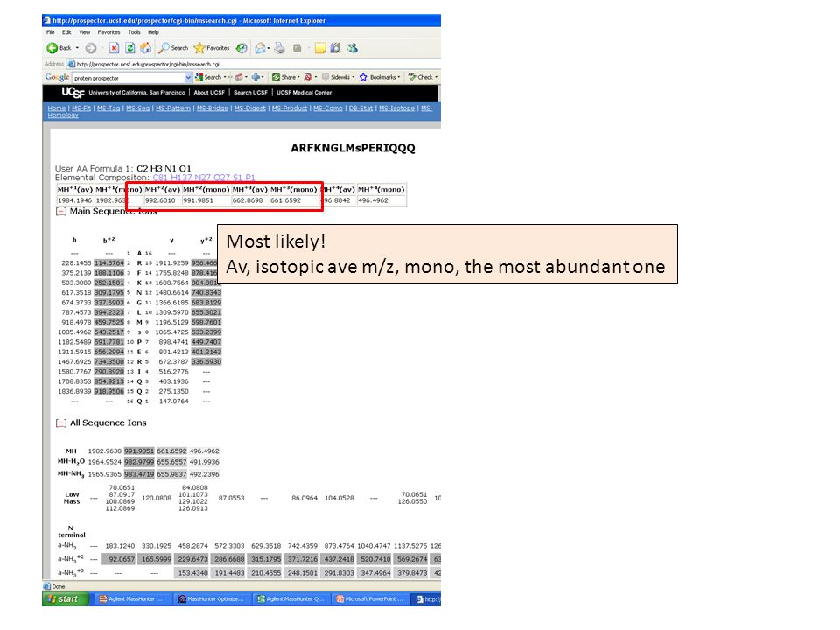
Task: Open the View menu
Action: [x=85, y=32]
